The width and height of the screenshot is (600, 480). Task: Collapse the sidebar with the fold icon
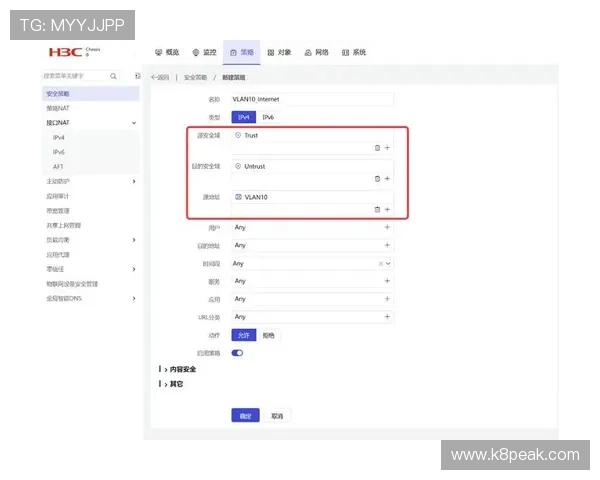[137, 76]
